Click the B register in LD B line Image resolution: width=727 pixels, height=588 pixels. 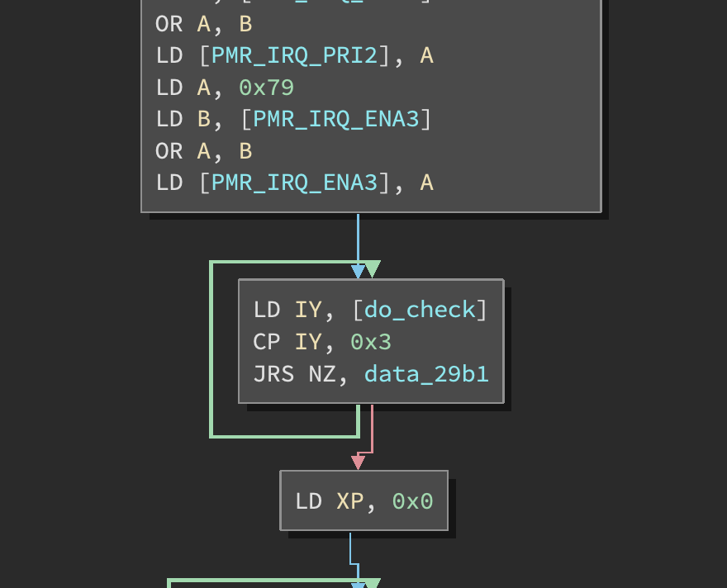pos(204,119)
